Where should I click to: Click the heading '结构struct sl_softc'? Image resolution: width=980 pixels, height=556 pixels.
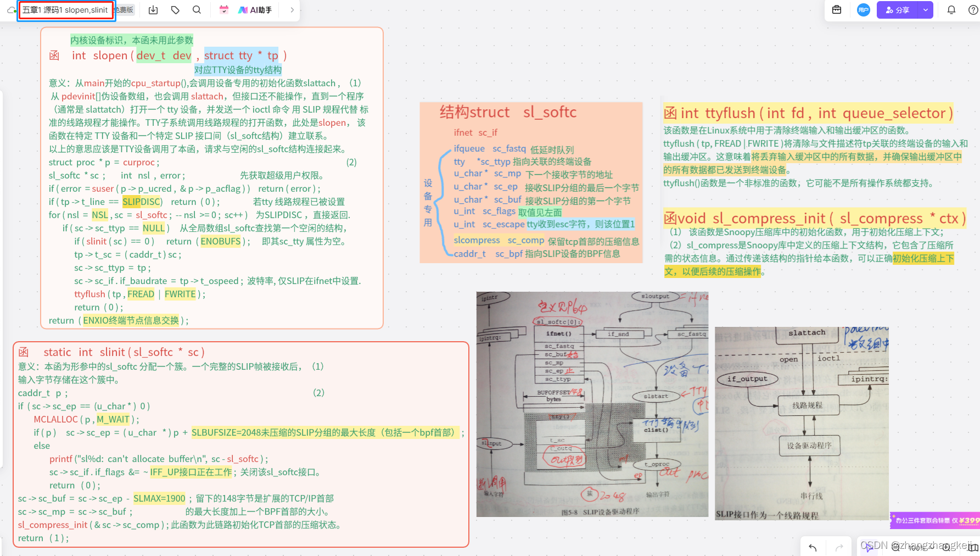click(508, 113)
